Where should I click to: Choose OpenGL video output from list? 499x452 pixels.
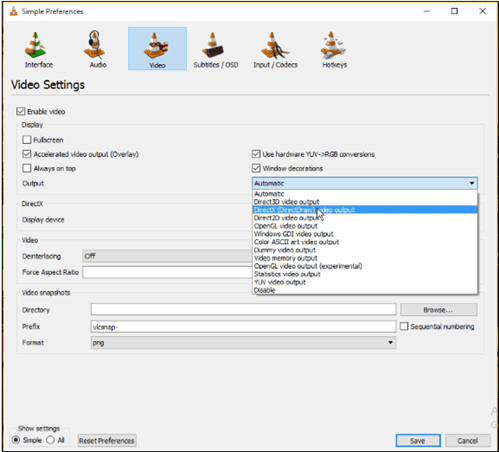pos(286,226)
